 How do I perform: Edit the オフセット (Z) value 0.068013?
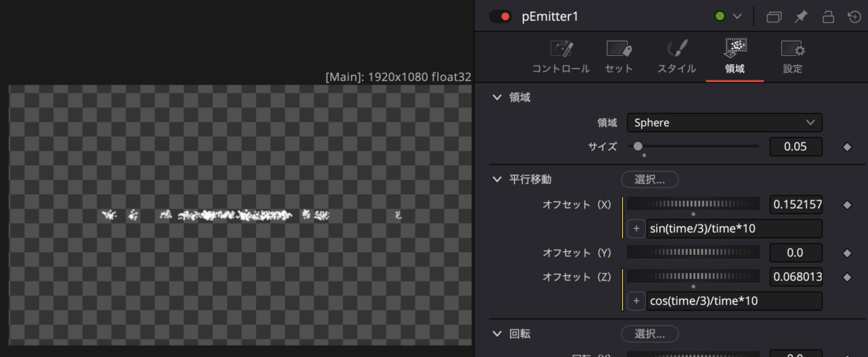(x=796, y=277)
